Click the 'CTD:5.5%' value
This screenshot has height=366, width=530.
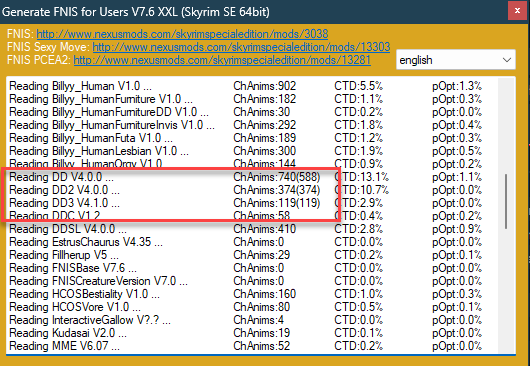click(x=359, y=86)
